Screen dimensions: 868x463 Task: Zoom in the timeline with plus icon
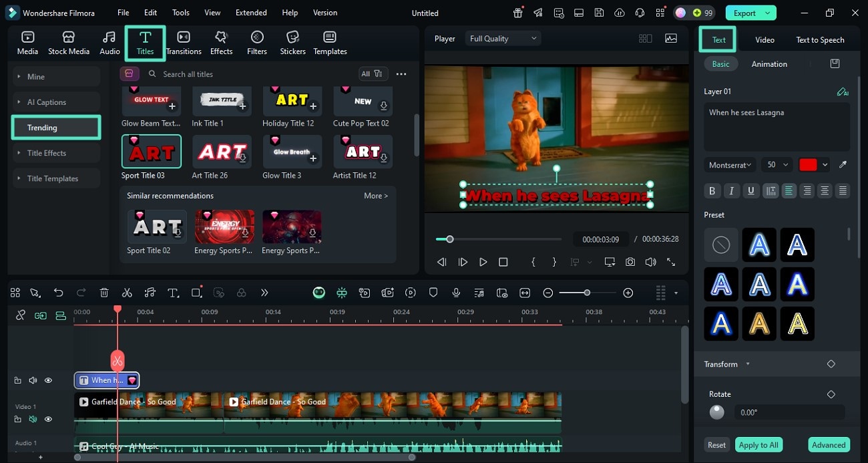[x=628, y=293]
